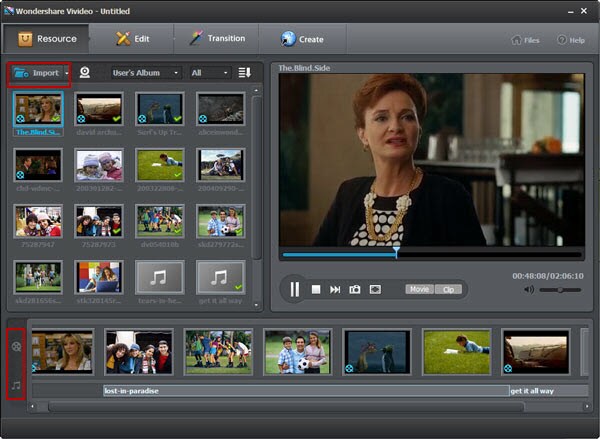Click the time display 00:48:08/02:06:10
The image size is (600, 439).
[548, 276]
